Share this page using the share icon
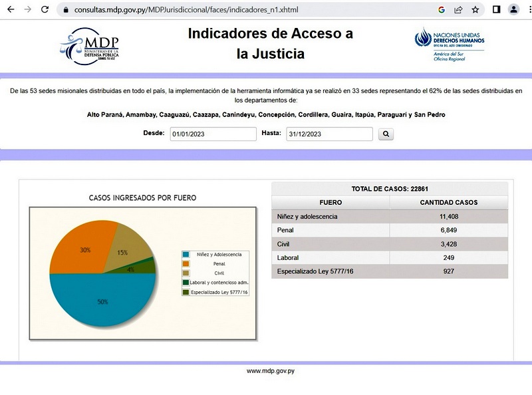 point(458,10)
